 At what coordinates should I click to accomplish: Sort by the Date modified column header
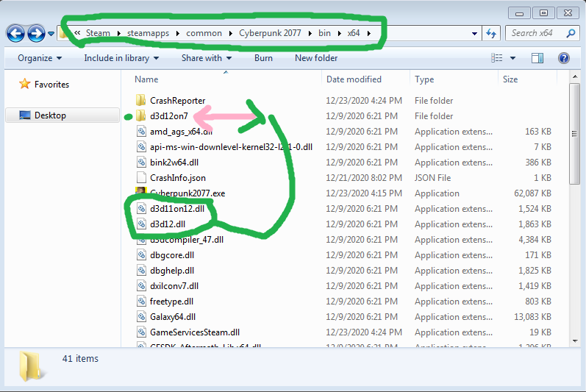tap(354, 79)
